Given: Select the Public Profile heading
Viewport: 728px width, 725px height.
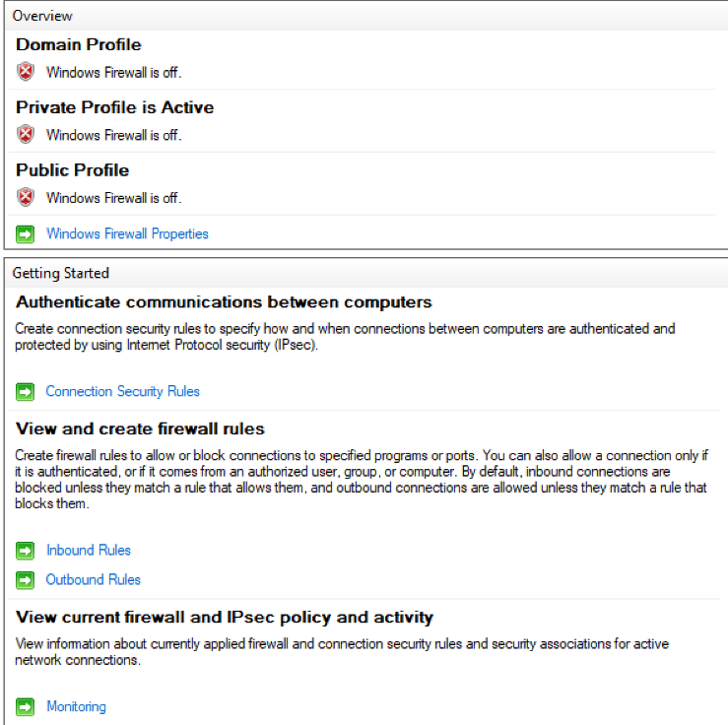Looking at the screenshot, I should (72, 170).
